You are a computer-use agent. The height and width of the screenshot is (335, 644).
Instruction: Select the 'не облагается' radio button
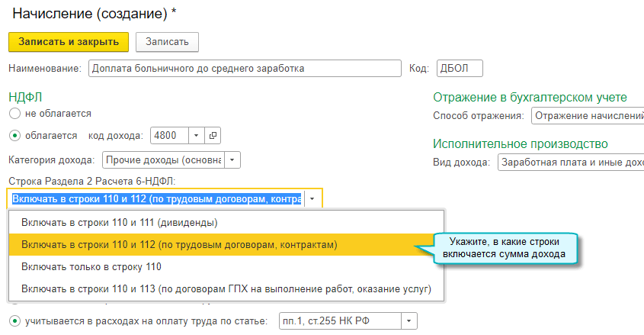14,113
